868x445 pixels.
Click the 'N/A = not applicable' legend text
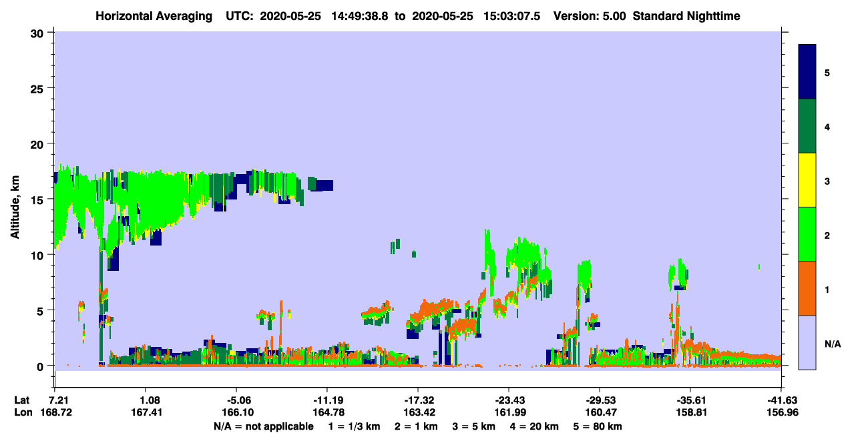[263, 426]
